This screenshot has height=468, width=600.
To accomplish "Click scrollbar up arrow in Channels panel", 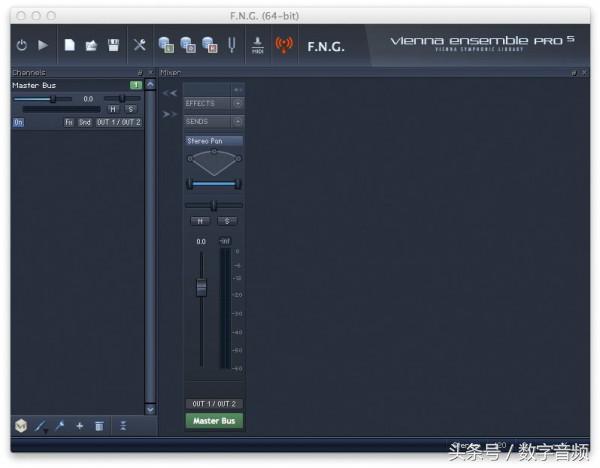I will click(150, 84).
